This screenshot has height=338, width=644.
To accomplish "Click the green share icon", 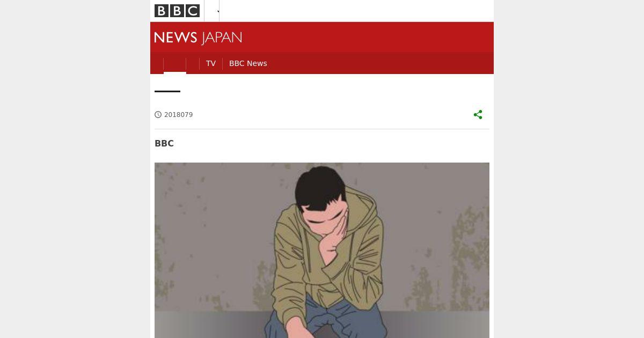I will point(478,114).
